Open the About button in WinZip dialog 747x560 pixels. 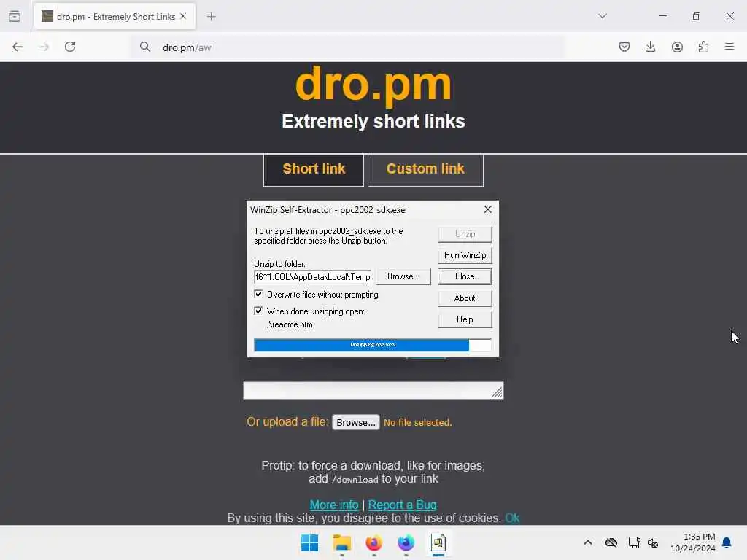click(465, 298)
